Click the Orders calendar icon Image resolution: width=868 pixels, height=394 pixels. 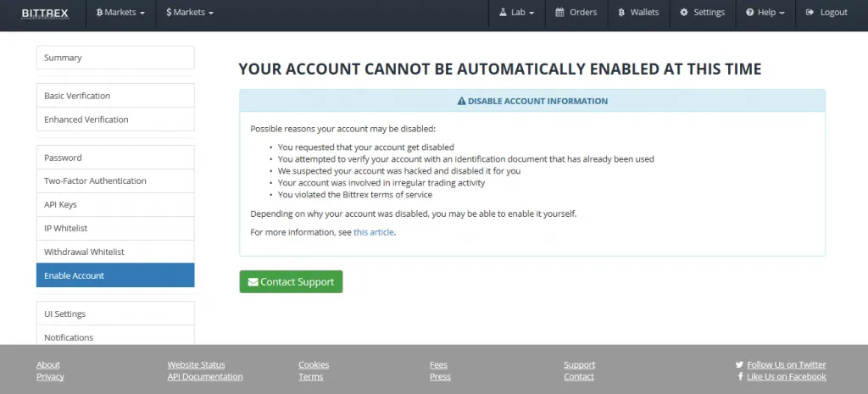560,13
